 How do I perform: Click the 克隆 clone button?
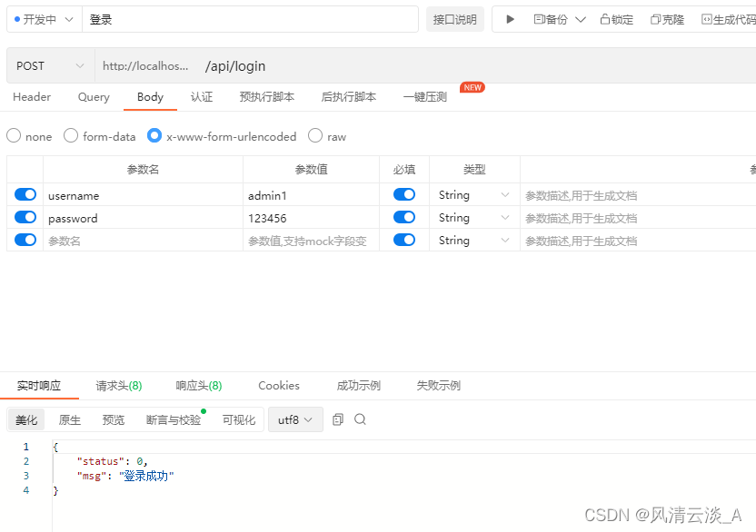pyautogui.click(x=667, y=19)
